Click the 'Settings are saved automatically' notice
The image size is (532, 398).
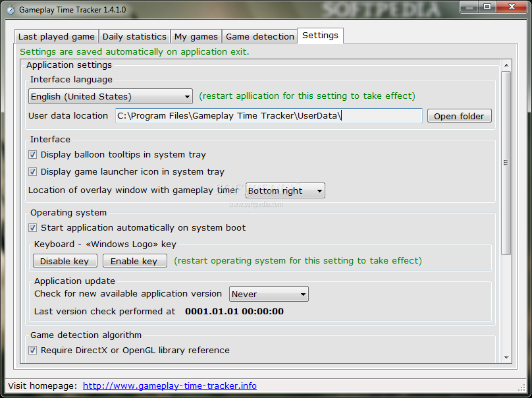(x=134, y=52)
